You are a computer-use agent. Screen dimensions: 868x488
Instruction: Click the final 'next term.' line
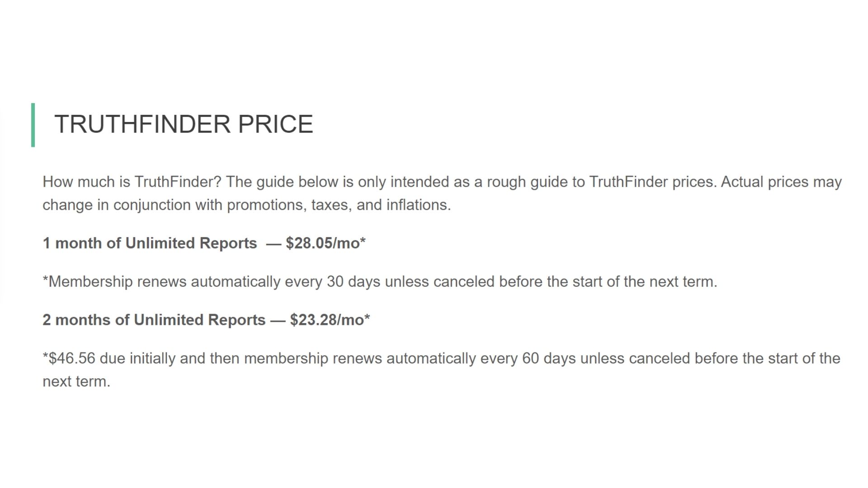click(76, 381)
